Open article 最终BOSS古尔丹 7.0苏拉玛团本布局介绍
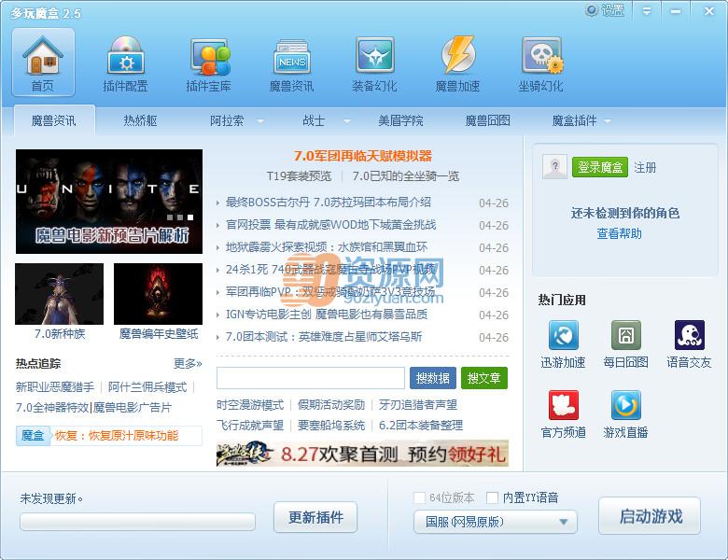Viewport: 728px width, 560px height. [x=329, y=203]
